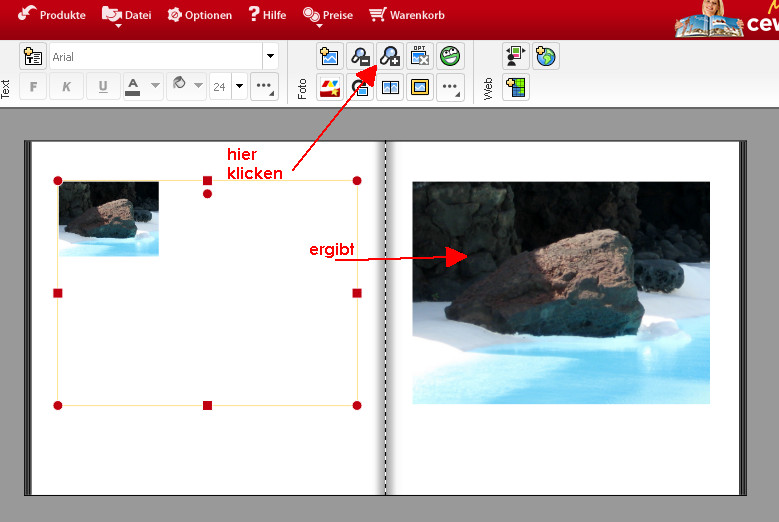
Task: Open the font size 24 dropdown
Action: coord(239,87)
